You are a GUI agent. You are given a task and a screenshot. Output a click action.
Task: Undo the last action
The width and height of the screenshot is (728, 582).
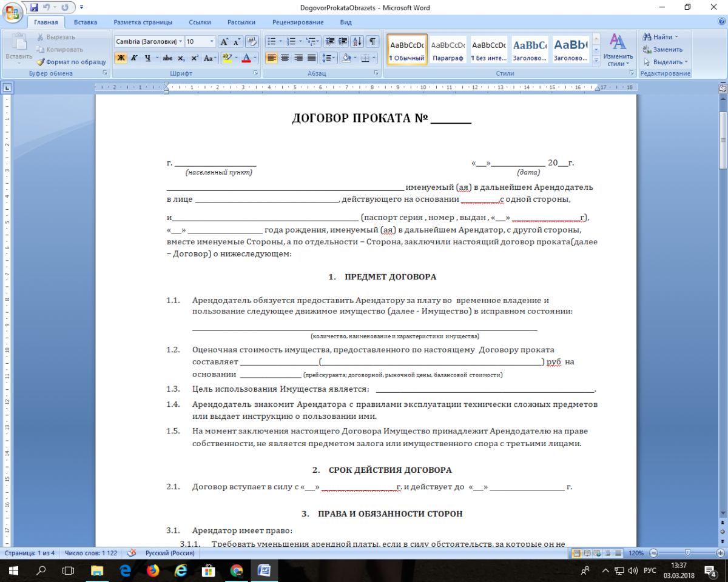tap(46, 7)
